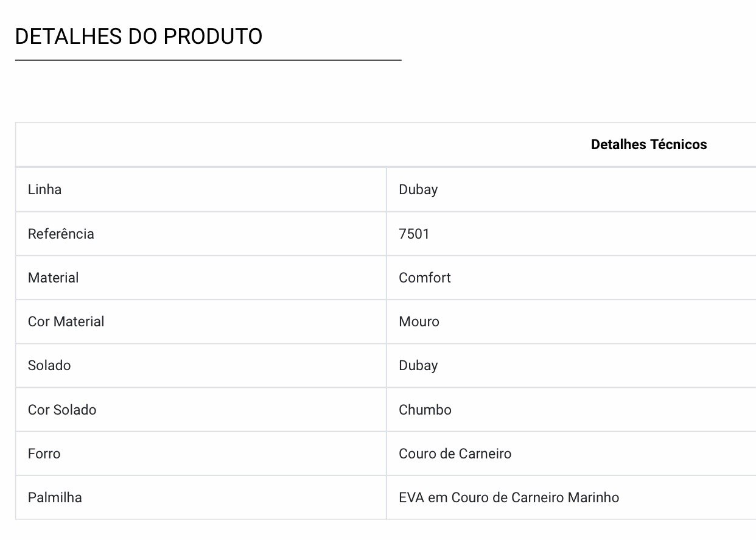756x540 pixels.
Task: Click the Forro row label
Action: 44,454
